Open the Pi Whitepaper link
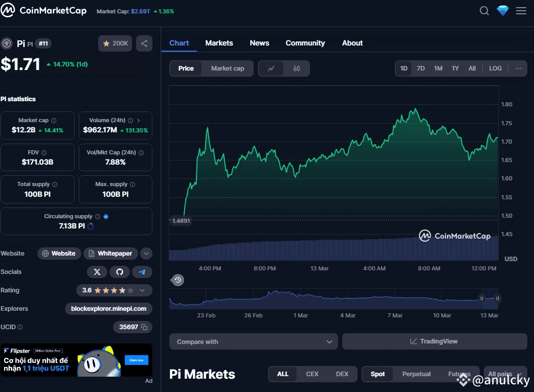The width and height of the screenshot is (534, 392). point(110,253)
